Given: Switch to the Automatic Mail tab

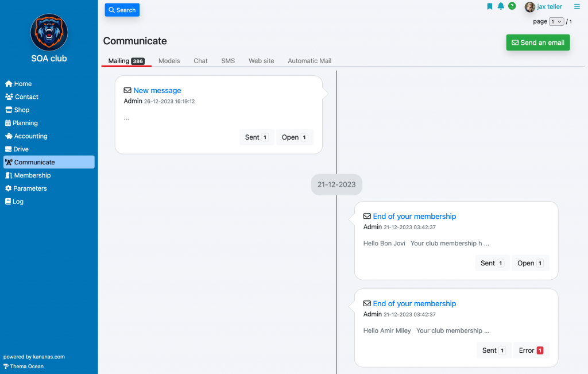Looking at the screenshot, I should click(310, 61).
